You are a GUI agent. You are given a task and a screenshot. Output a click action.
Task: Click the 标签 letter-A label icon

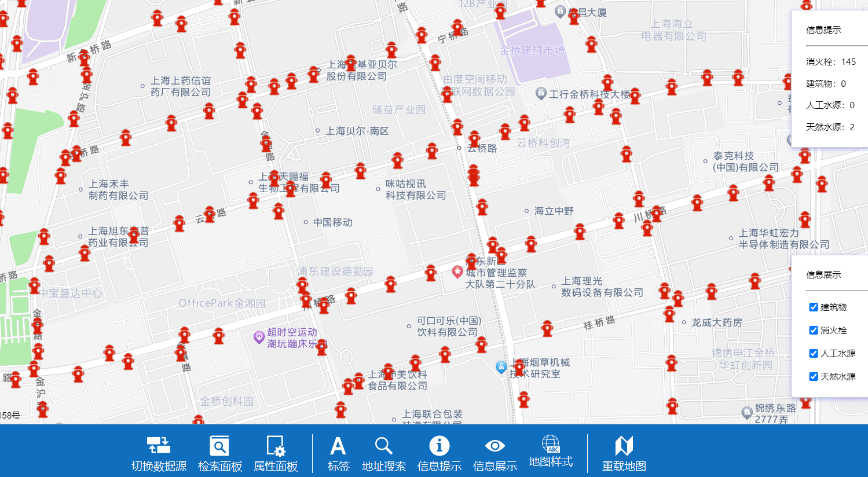pyautogui.click(x=338, y=446)
